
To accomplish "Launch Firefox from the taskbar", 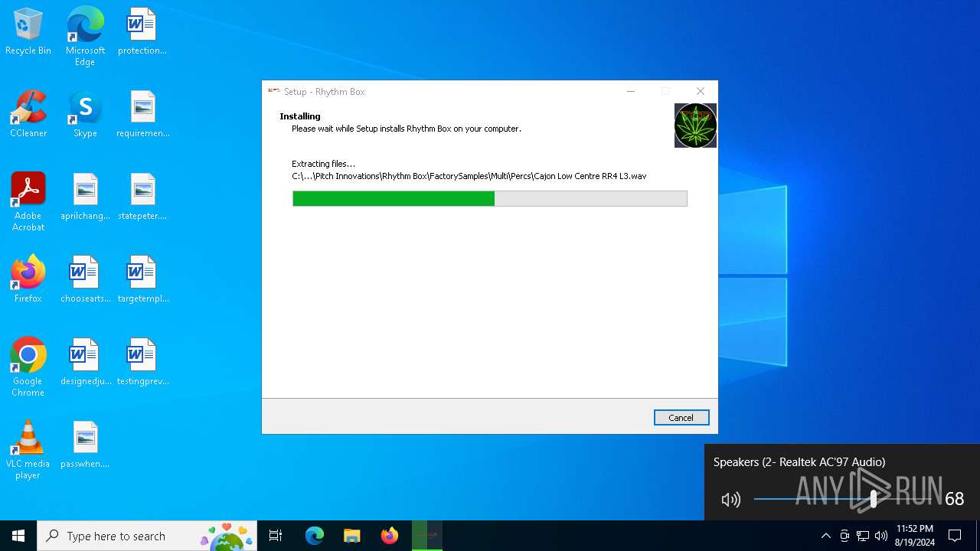I will (390, 536).
